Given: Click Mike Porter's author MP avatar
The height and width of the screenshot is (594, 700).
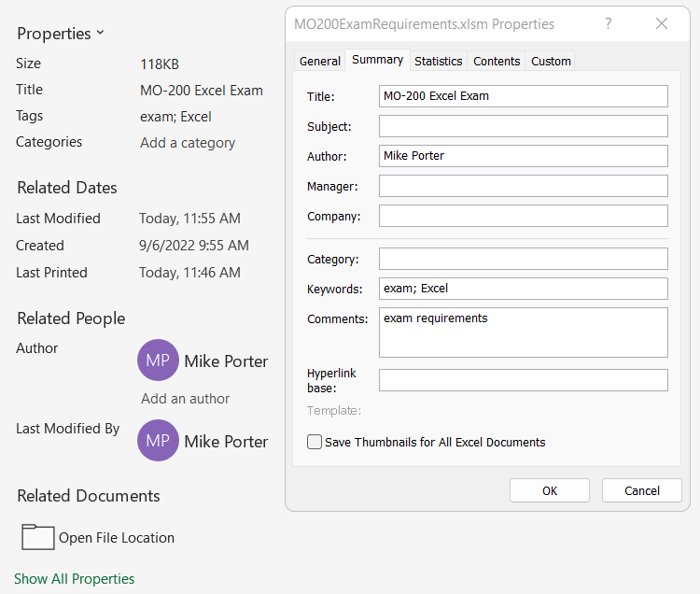Looking at the screenshot, I should coord(158,360).
